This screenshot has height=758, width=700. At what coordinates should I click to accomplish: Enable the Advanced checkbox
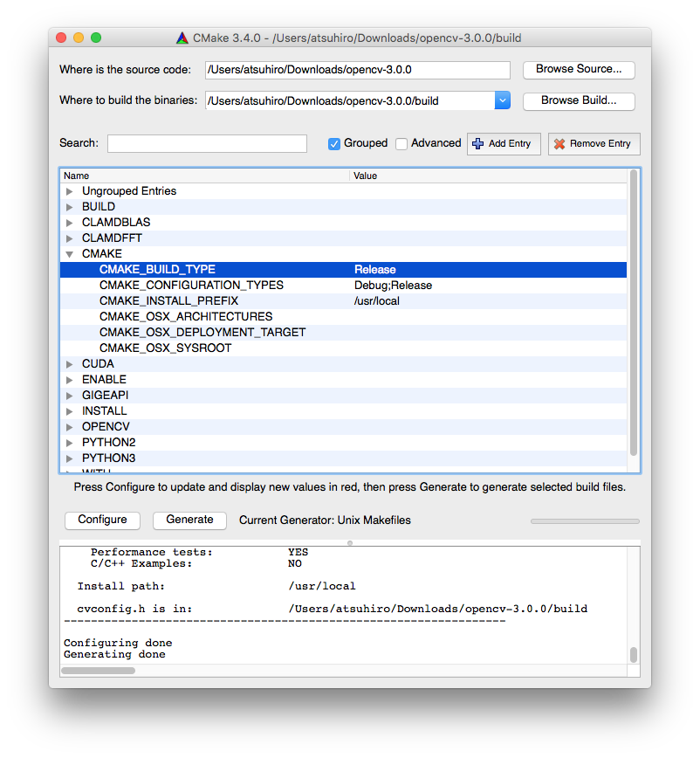401,143
